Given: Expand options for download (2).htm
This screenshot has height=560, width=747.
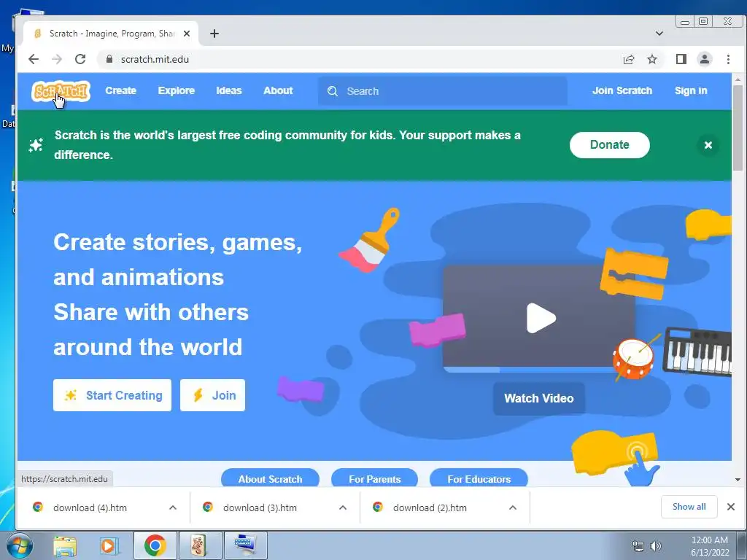Looking at the screenshot, I should tap(513, 507).
